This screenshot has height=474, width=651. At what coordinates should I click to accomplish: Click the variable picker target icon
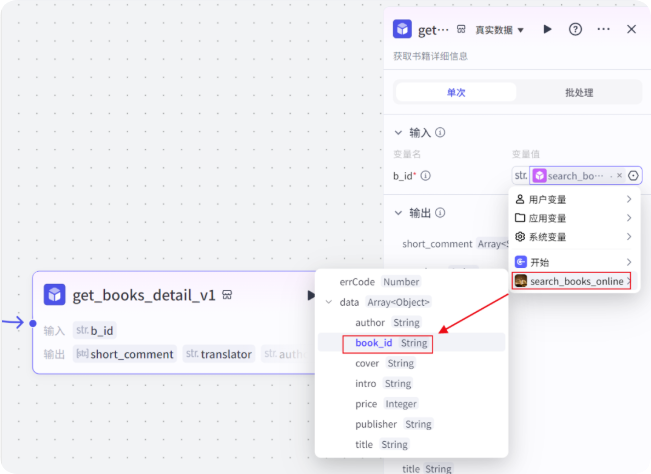(633, 176)
